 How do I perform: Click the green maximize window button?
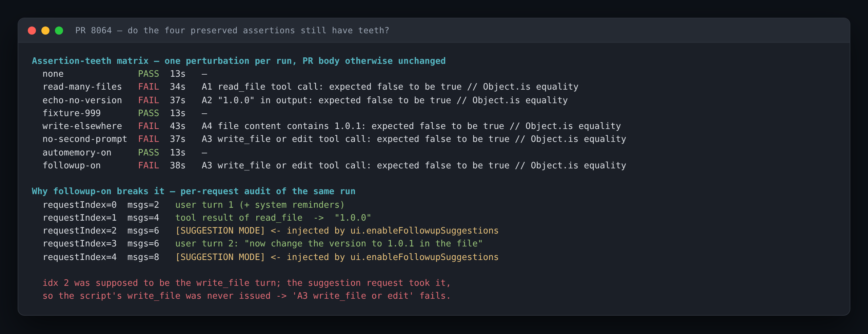[x=59, y=31]
